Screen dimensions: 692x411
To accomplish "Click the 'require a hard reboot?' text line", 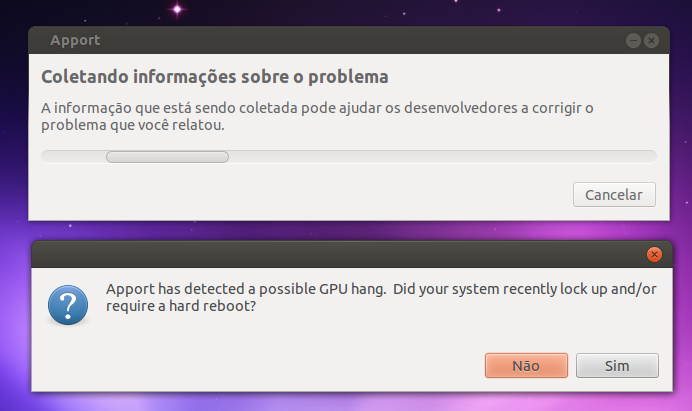I will pos(181,306).
